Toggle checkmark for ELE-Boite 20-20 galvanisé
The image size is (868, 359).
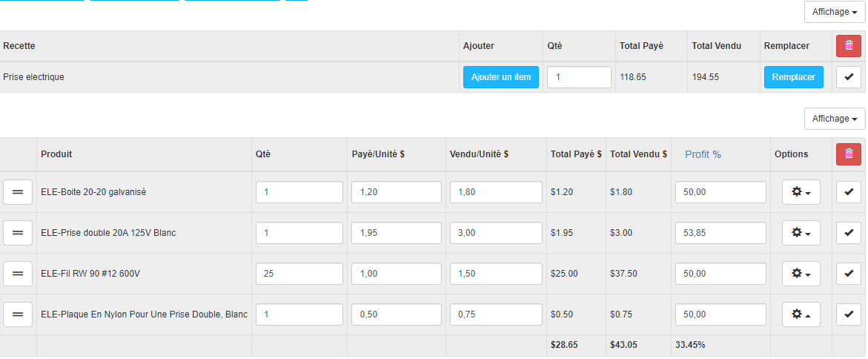coord(848,192)
